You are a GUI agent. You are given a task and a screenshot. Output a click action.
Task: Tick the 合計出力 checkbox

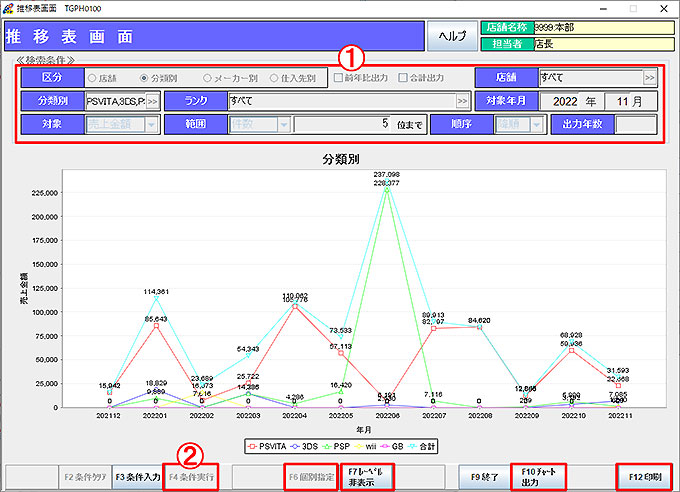(404, 77)
